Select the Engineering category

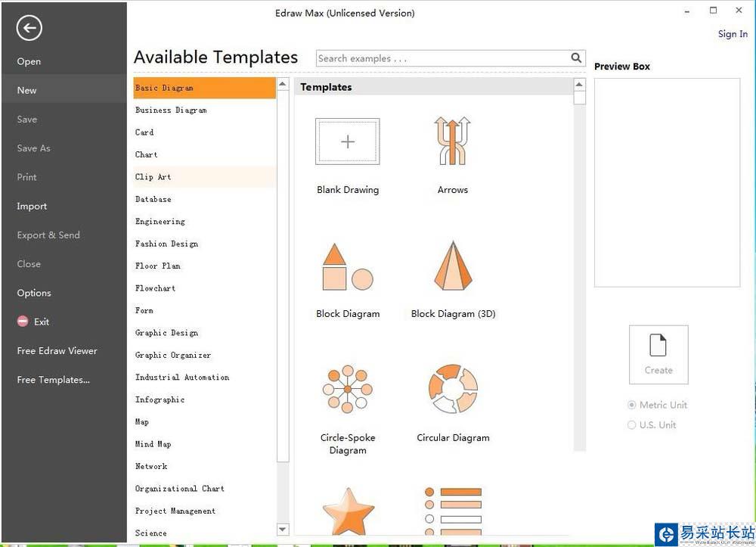point(204,222)
